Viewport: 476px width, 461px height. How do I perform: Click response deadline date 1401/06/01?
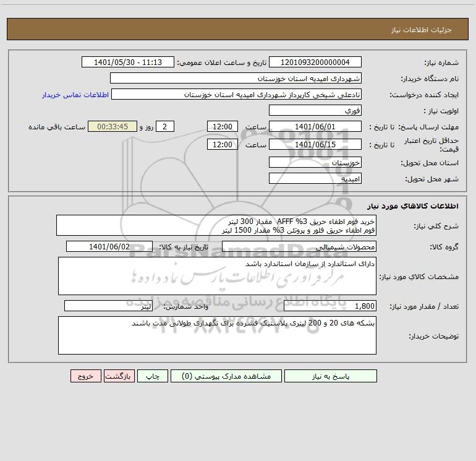click(315, 126)
